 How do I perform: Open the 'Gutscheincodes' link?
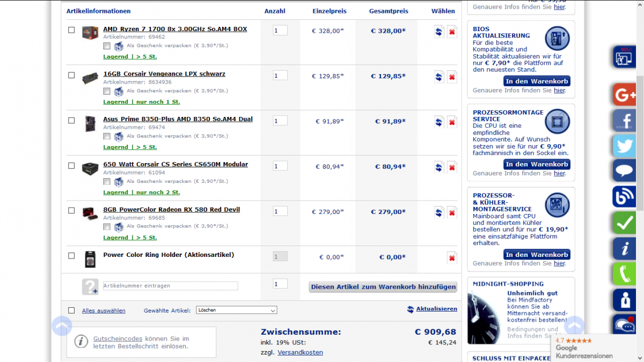[118, 339]
